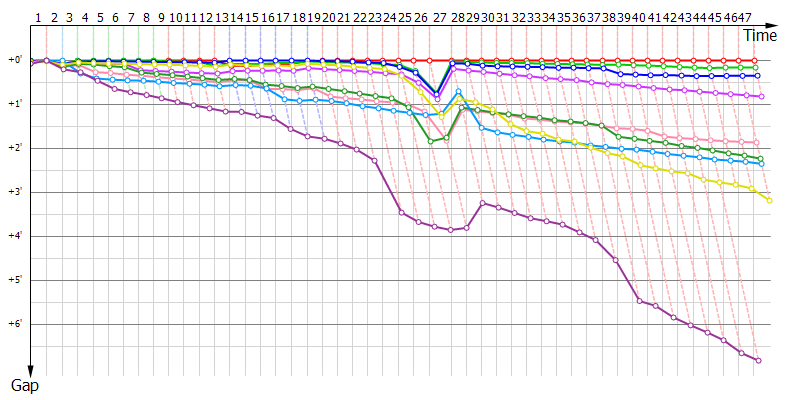Pick lap label 45 at top

click(x=716, y=18)
